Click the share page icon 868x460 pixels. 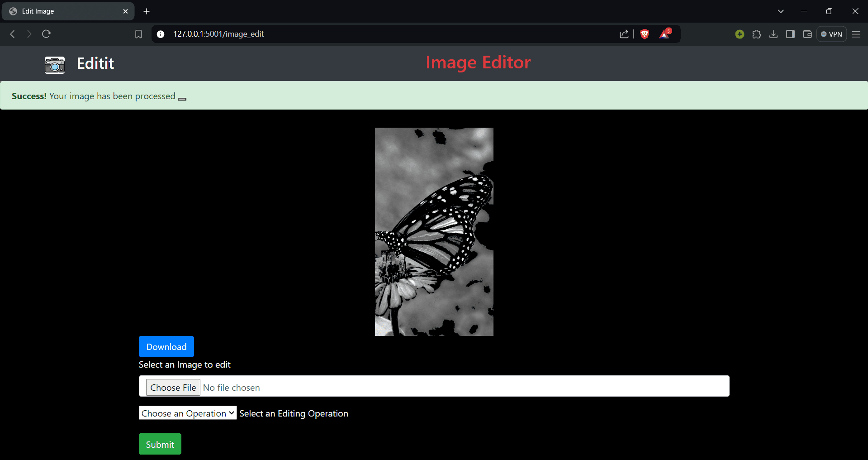pyautogui.click(x=624, y=34)
